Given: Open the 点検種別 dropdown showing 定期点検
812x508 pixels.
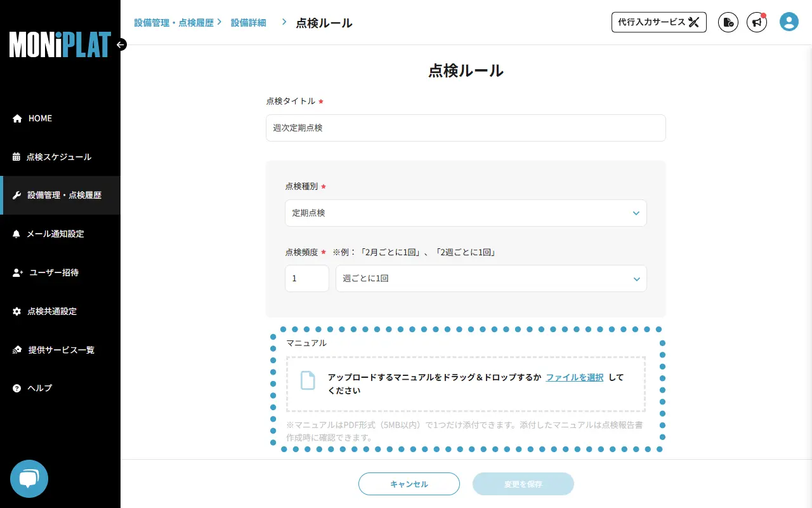Looking at the screenshot, I should click(x=466, y=213).
